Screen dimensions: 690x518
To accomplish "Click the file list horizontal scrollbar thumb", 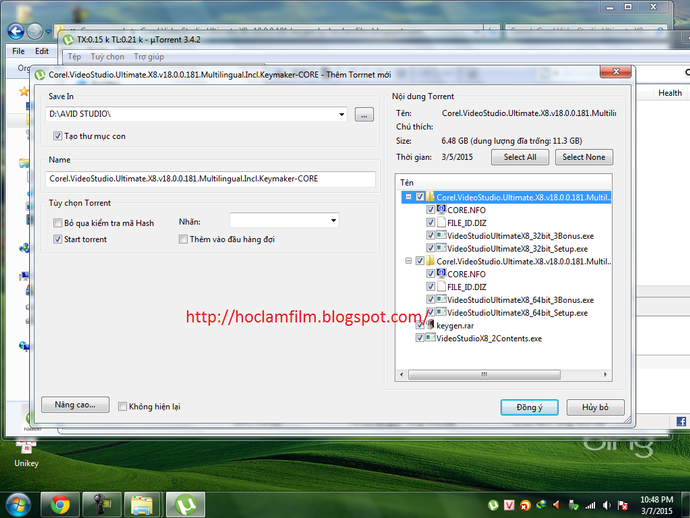I will [x=484, y=375].
